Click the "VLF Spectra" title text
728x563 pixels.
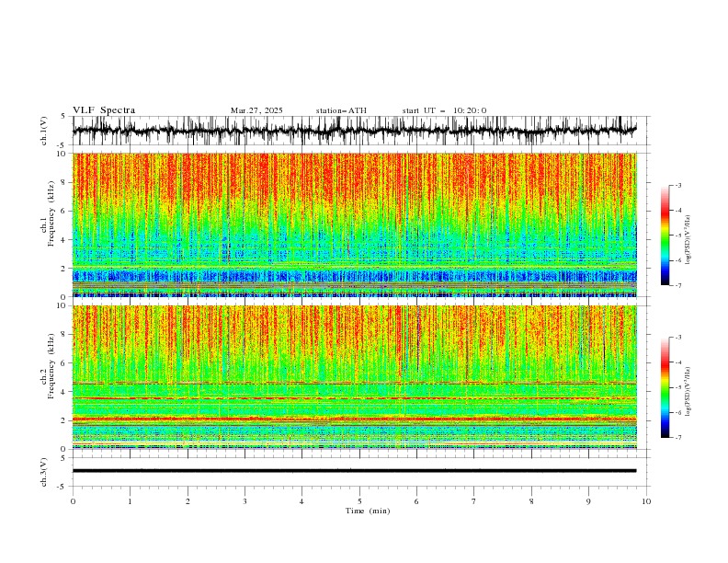104,110
